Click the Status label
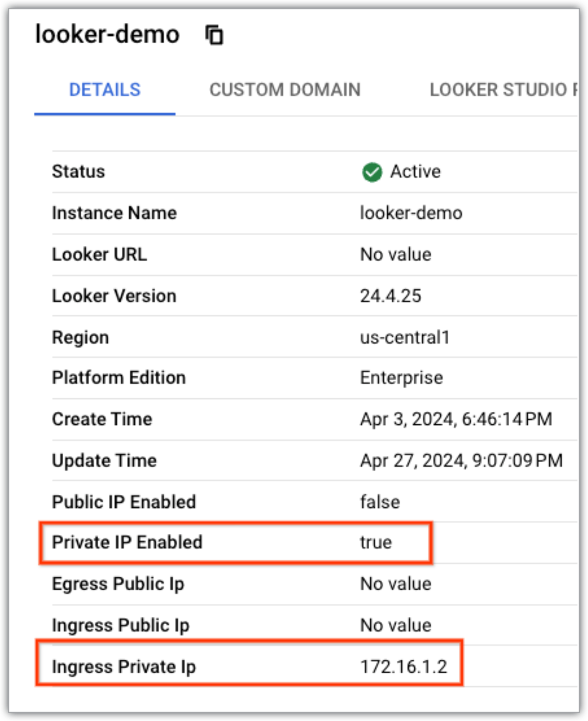The image size is (588, 721). [78, 171]
